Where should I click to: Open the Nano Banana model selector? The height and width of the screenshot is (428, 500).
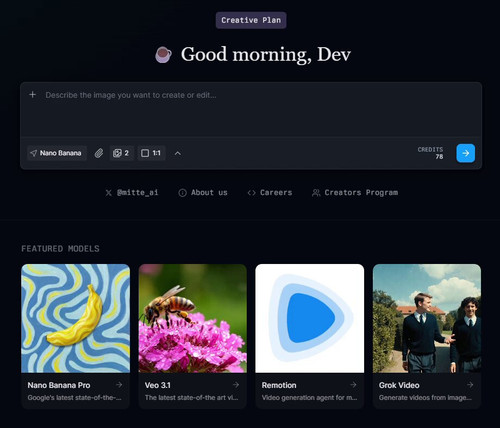click(57, 153)
